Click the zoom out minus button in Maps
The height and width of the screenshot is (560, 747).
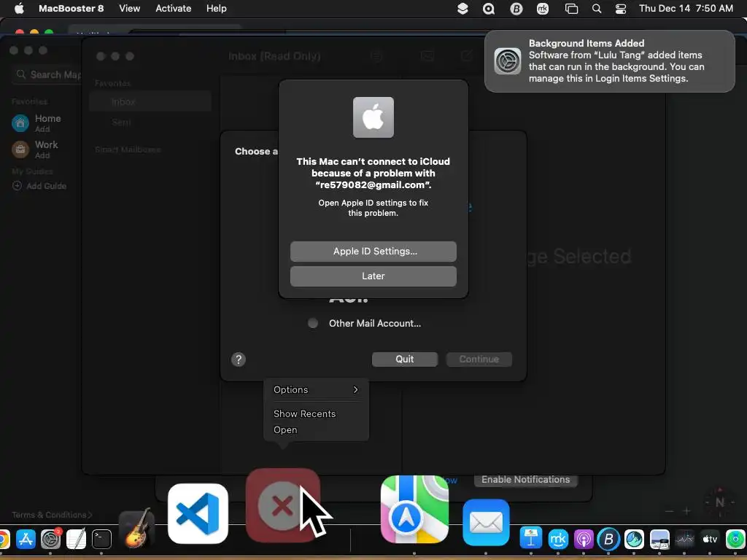pos(670,511)
